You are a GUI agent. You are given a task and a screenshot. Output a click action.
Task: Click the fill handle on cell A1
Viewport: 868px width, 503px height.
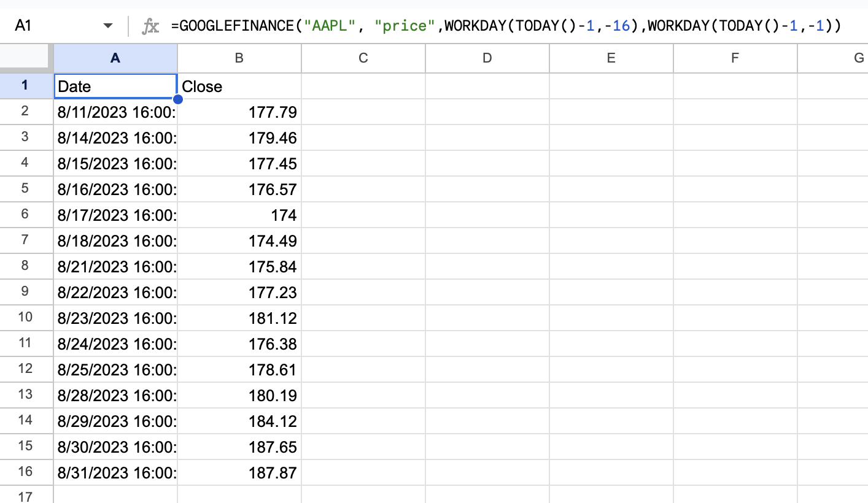(x=178, y=99)
